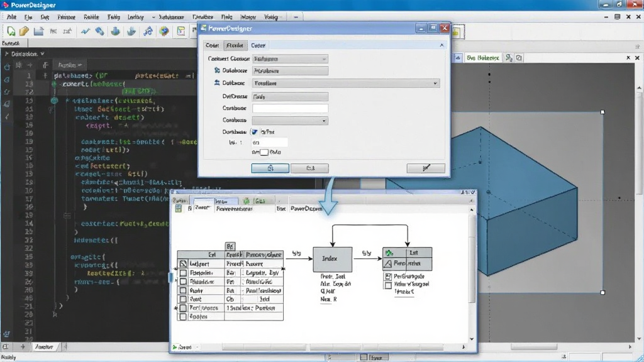
Task: Check the box in the 'Ferl(Vores' table row
Action: click(183, 308)
